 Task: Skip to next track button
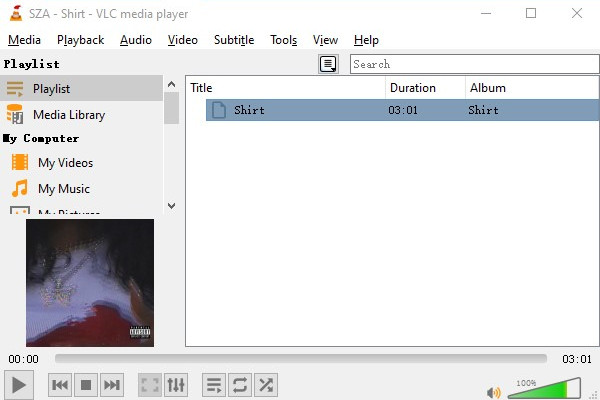112,385
